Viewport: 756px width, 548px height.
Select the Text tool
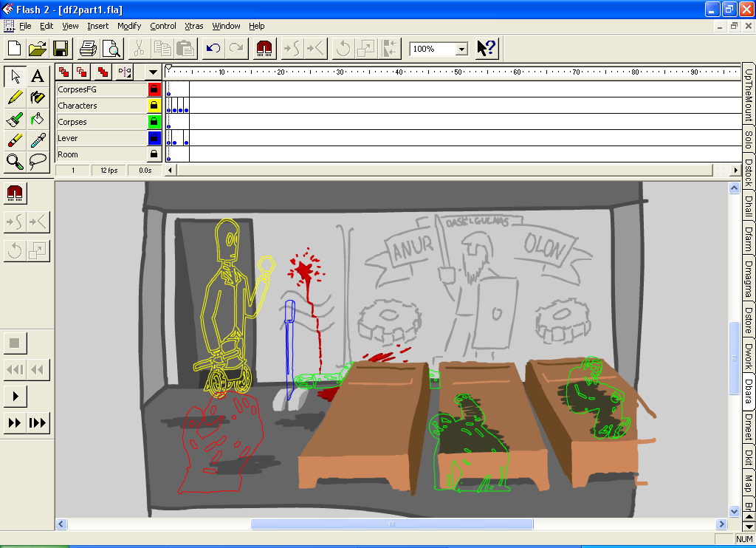point(38,75)
